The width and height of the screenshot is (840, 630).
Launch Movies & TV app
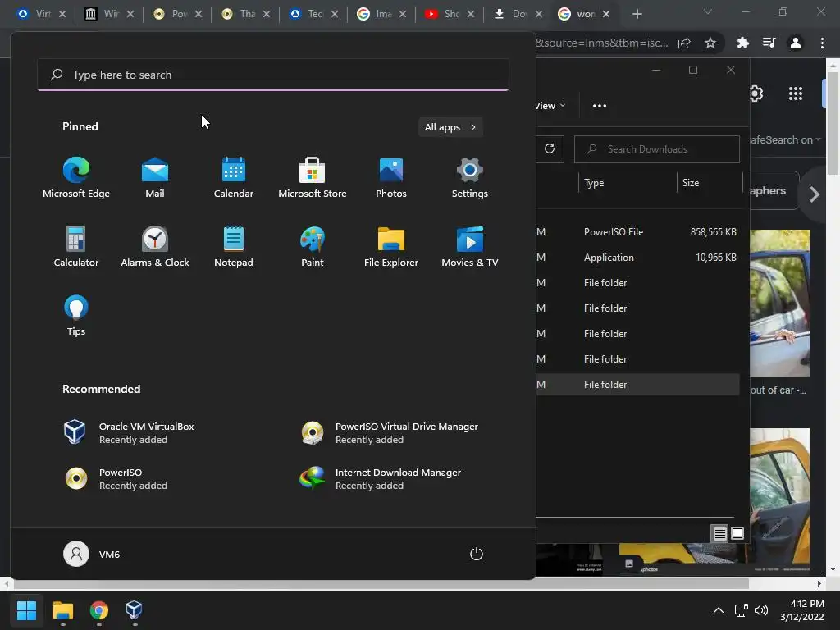[470, 247]
